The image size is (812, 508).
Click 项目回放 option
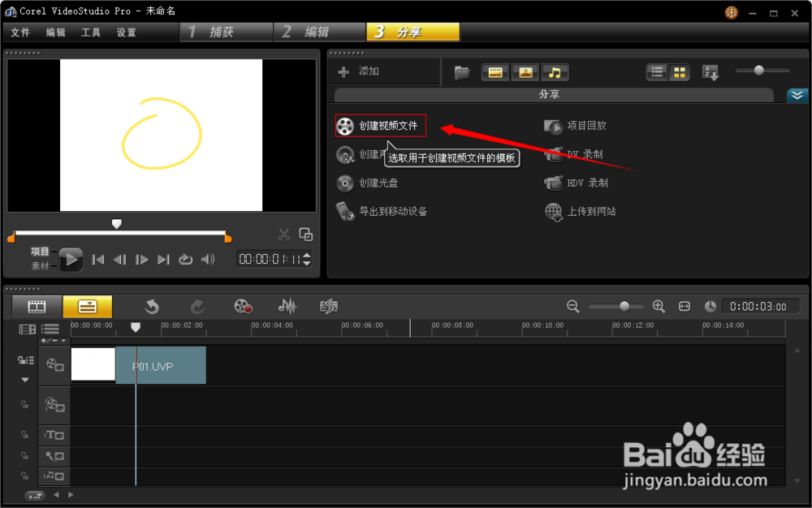tap(575, 126)
